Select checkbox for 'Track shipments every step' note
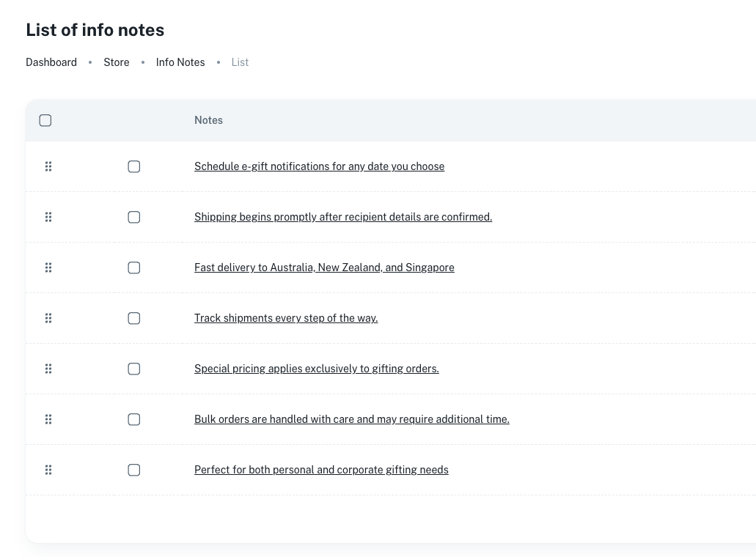 134,318
